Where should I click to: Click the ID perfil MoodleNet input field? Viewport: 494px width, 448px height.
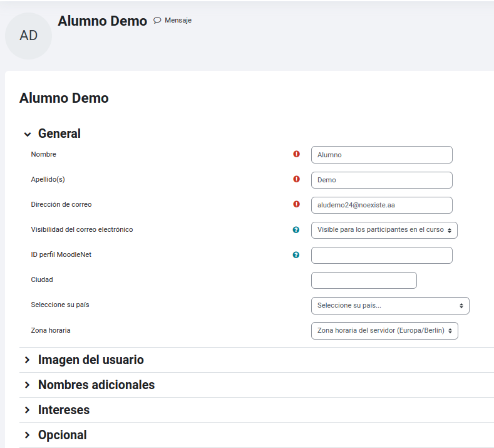pos(381,256)
